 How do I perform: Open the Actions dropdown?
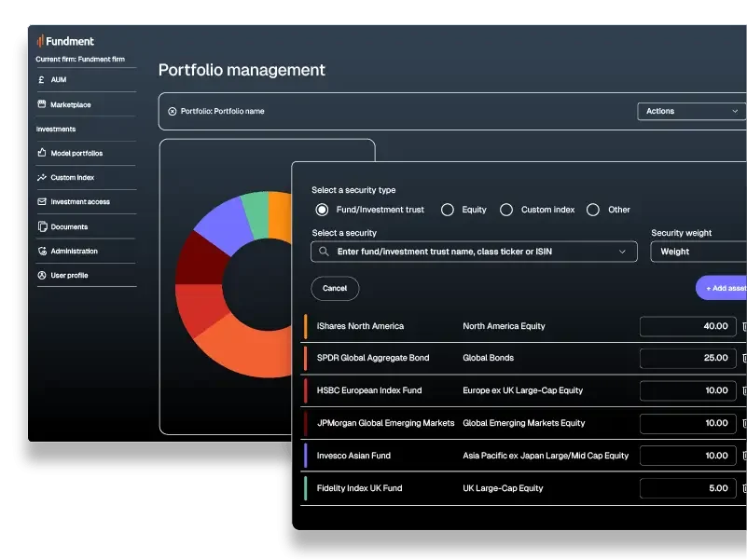tap(692, 112)
